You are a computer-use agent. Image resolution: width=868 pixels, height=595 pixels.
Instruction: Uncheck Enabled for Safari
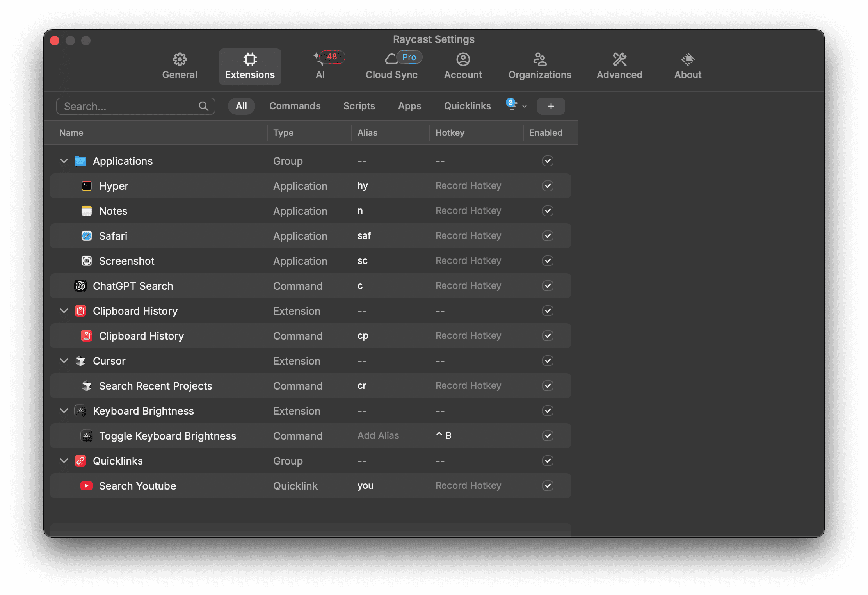(x=548, y=236)
